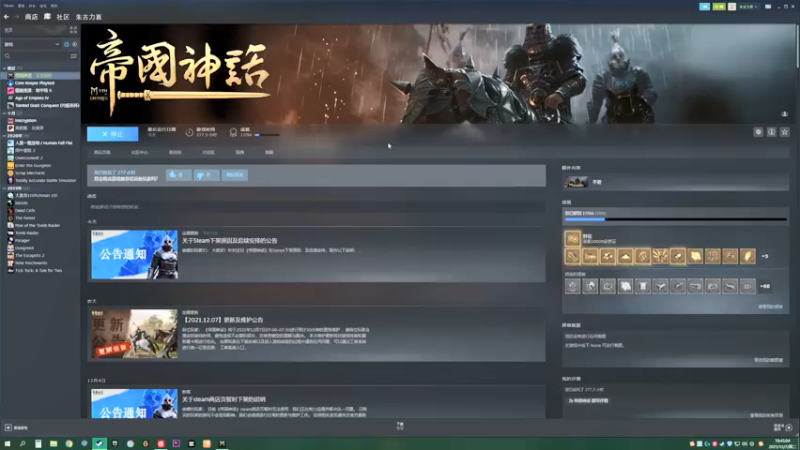This screenshot has height=450, width=800.
Task: Click the achievement progress bar beside 停止
Action: click(x=267, y=135)
